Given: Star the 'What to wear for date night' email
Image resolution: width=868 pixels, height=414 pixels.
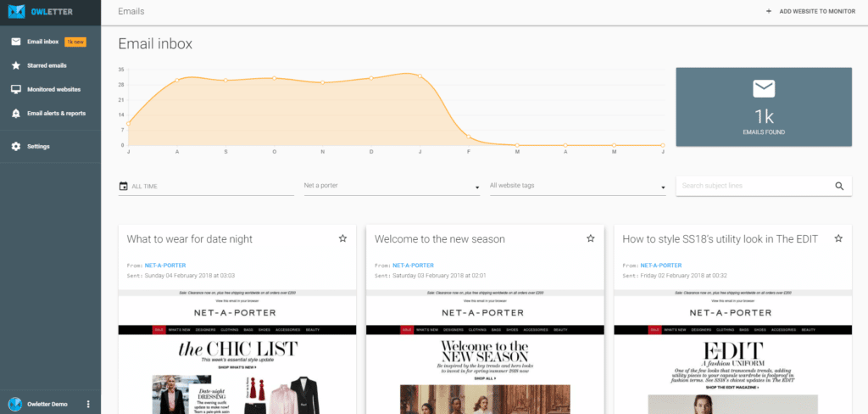Looking at the screenshot, I should [342, 239].
